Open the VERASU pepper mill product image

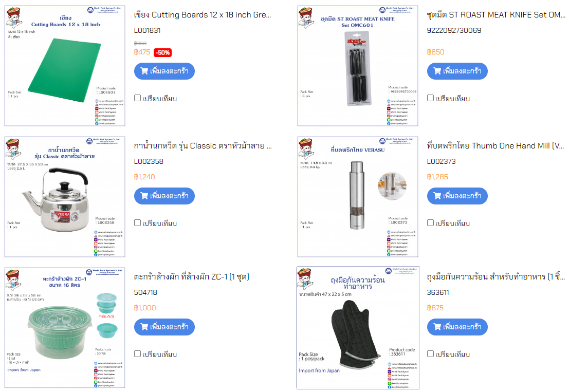click(358, 197)
